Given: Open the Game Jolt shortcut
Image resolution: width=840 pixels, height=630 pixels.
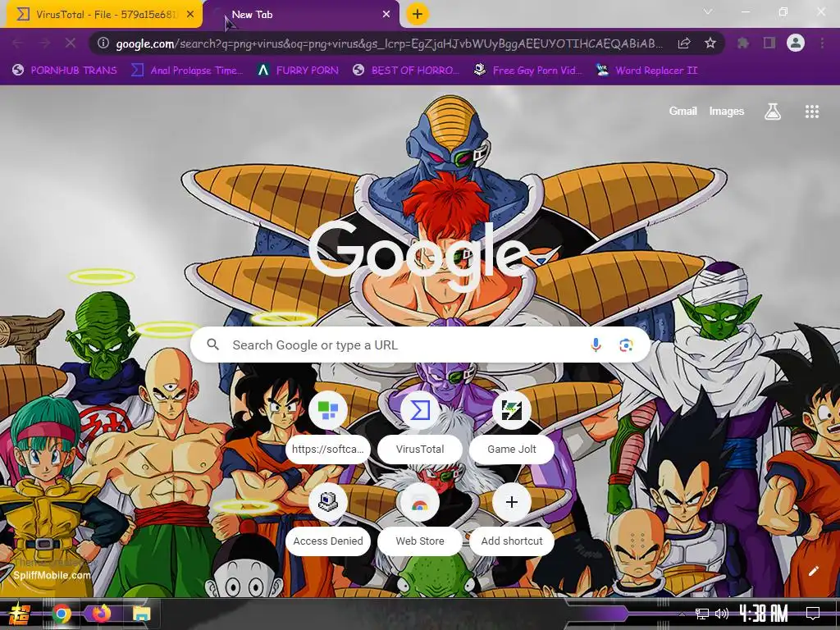Looking at the screenshot, I should point(512,428).
